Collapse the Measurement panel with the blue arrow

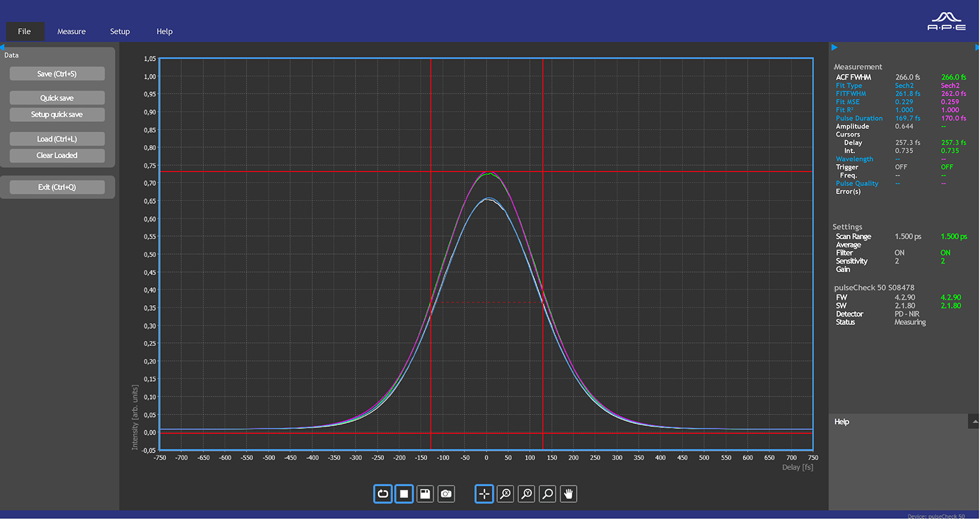coord(834,47)
